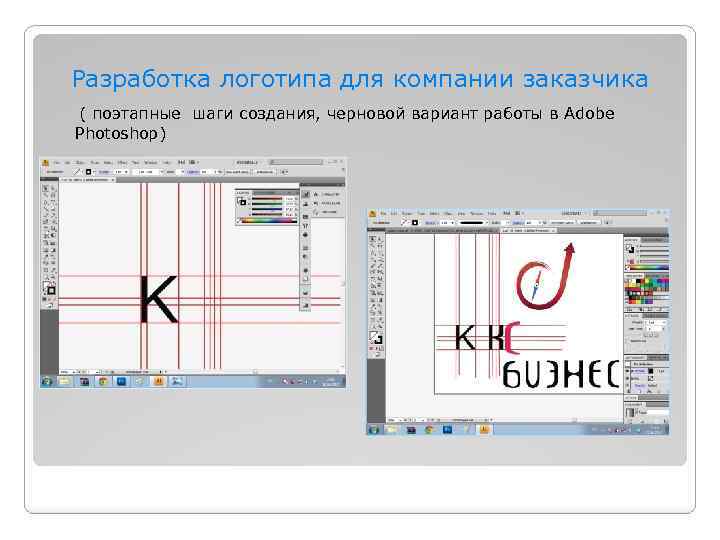Click fill and stroke box in right Illustrator toolbar
This screenshot has height=540, width=720.
click(x=376, y=338)
